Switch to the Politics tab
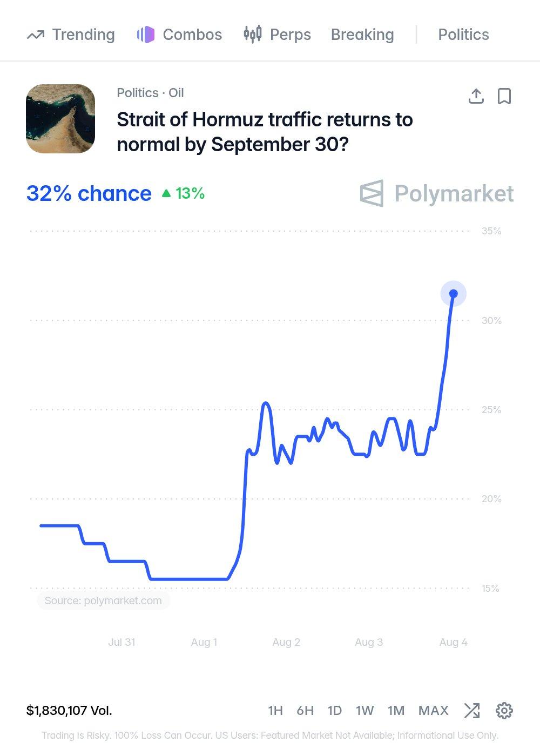This screenshot has height=756, width=540. coord(463,35)
